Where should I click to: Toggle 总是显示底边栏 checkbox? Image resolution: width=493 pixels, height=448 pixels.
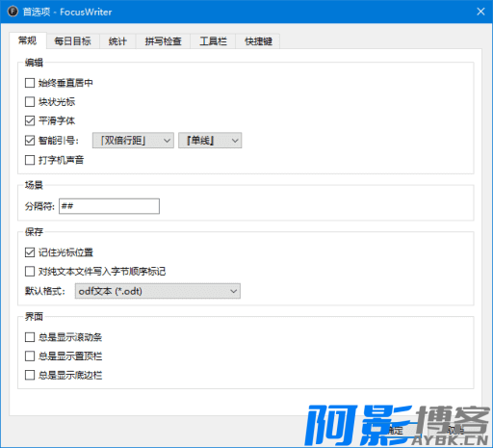pos(30,375)
